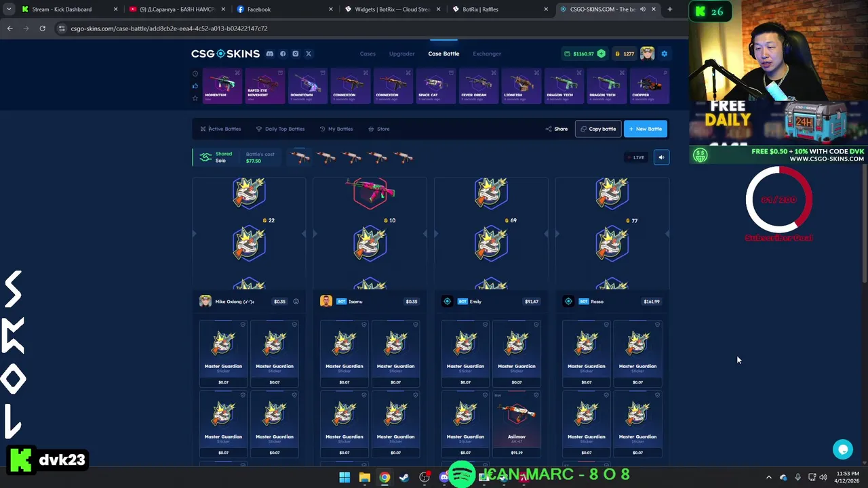Mute the CSGO-SKINS.COM tab audio icon
The height and width of the screenshot is (488, 868).
pos(642,9)
